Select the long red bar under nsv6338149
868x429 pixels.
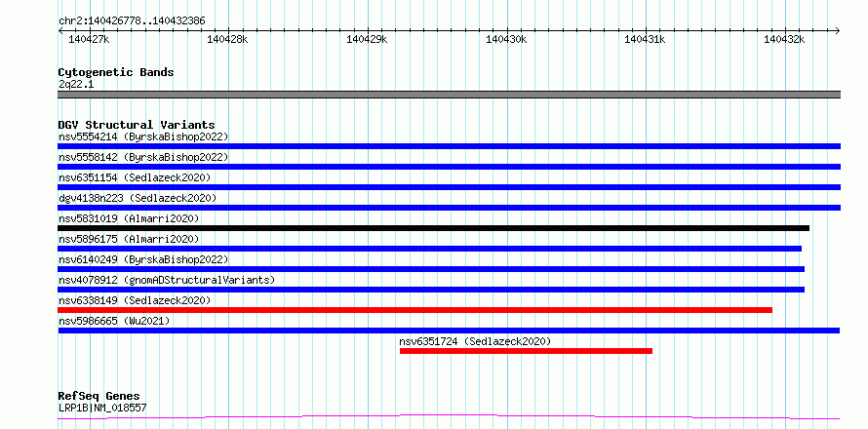coord(414,310)
